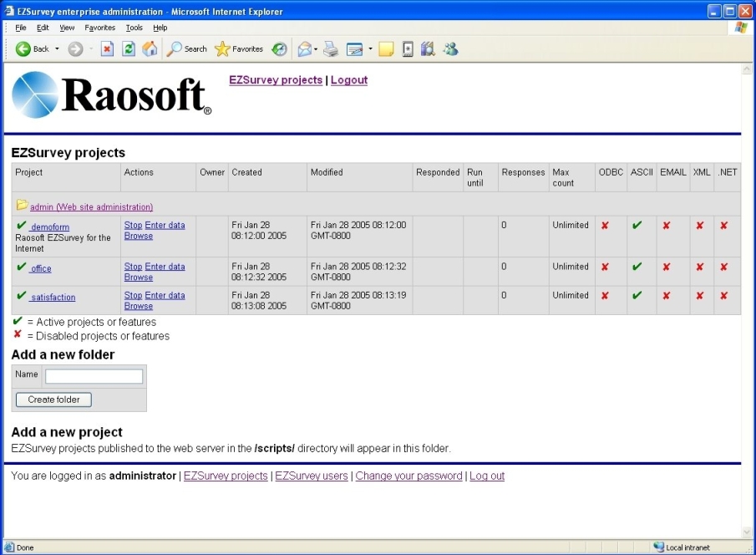The width and height of the screenshot is (756, 555).
Task: Click the red X under ODBC for office
Action: 605,267
